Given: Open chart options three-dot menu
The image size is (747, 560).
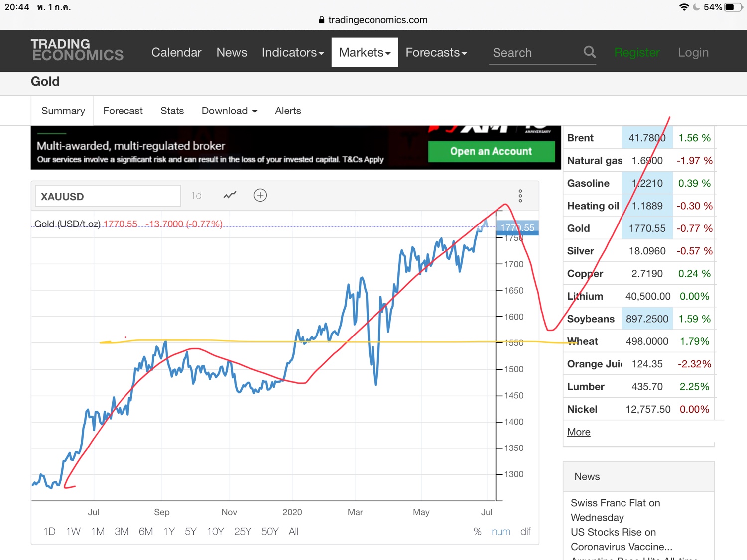Looking at the screenshot, I should (x=520, y=196).
